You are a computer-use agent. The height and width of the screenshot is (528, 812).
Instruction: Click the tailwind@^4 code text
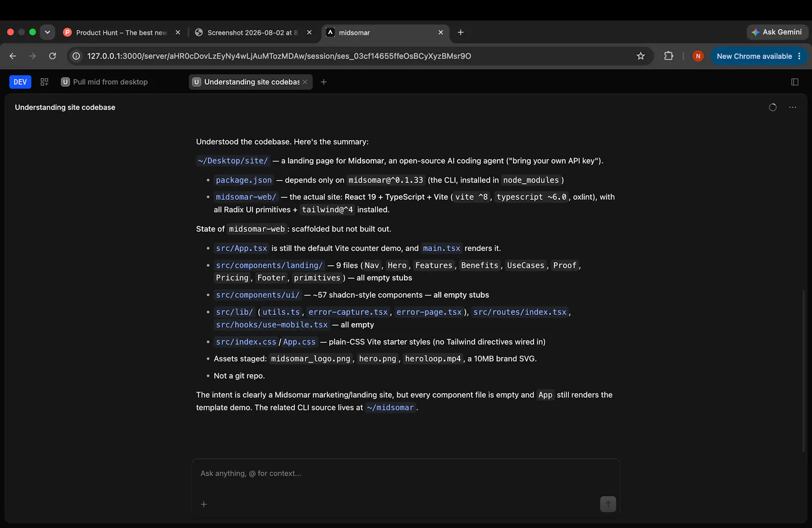327,209
